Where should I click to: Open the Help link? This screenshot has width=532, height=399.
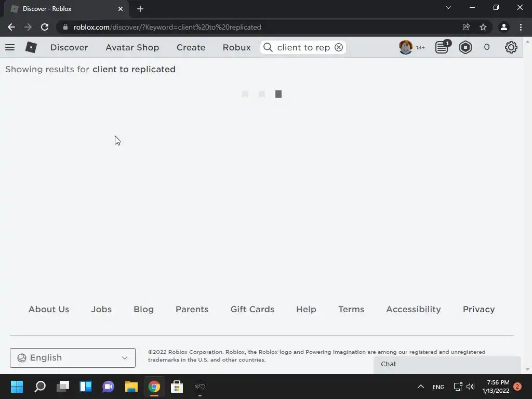pos(306,309)
